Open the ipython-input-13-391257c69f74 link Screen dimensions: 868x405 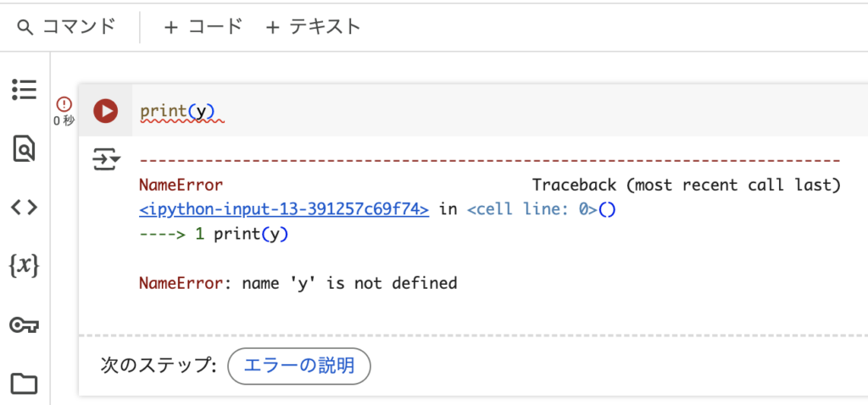[x=284, y=209]
